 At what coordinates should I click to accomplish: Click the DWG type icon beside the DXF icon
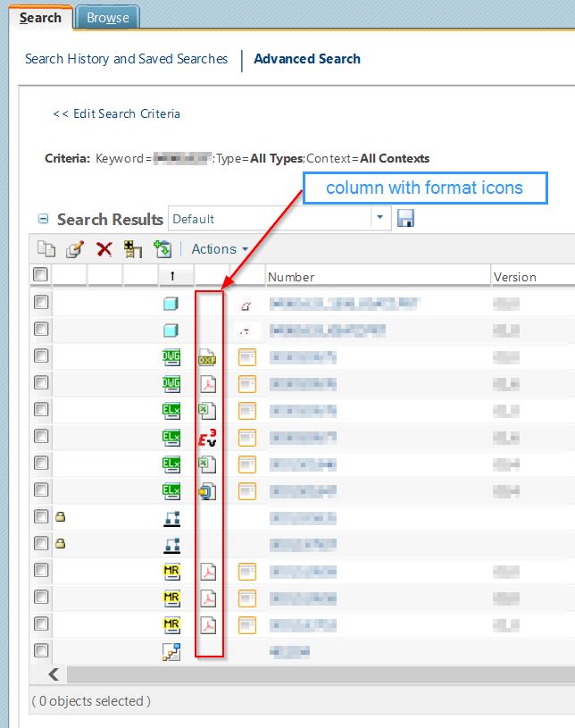pyautogui.click(x=171, y=357)
